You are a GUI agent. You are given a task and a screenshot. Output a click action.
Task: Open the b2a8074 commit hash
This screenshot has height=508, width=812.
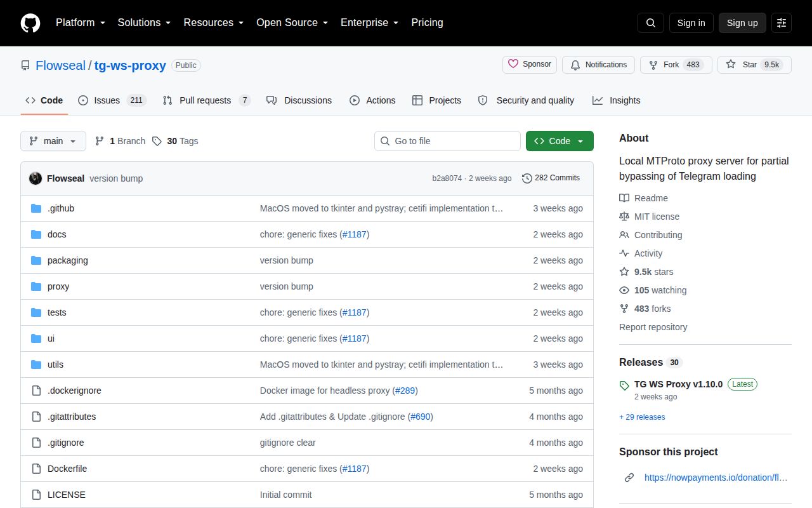(447, 178)
